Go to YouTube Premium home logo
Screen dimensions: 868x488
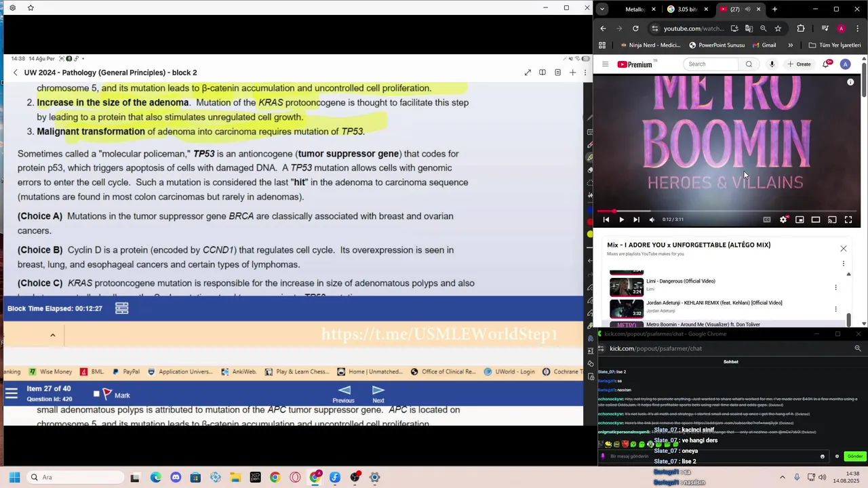(636, 64)
